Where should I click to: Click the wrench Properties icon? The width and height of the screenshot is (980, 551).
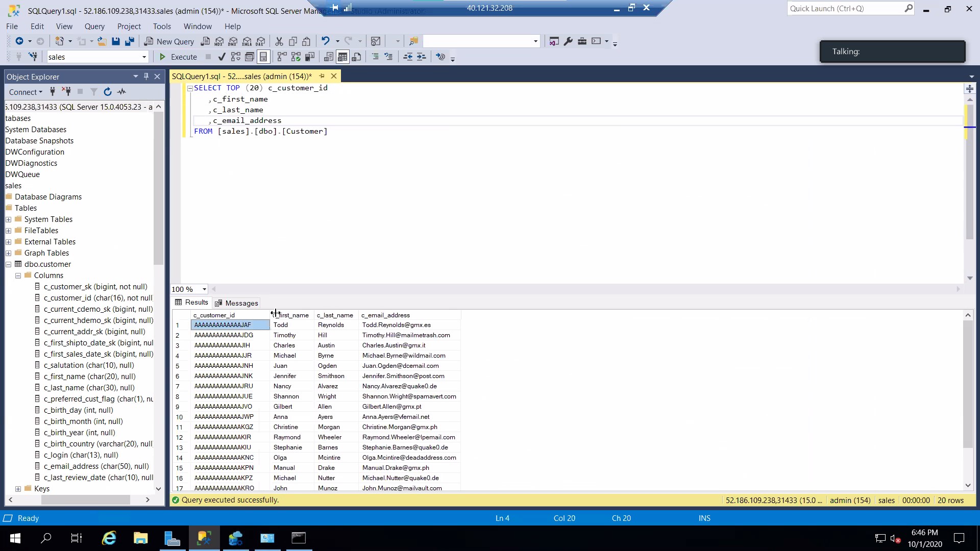[x=568, y=41]
